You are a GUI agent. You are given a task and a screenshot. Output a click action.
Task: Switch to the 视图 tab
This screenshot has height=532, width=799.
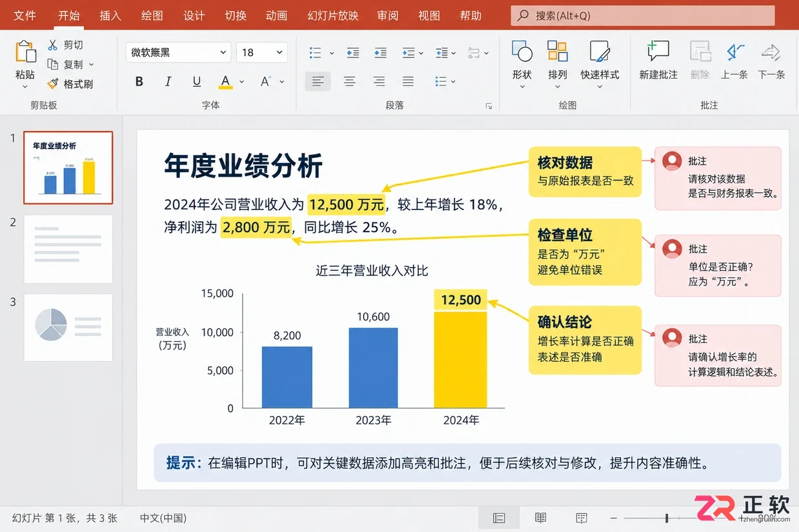coord(429,15)
